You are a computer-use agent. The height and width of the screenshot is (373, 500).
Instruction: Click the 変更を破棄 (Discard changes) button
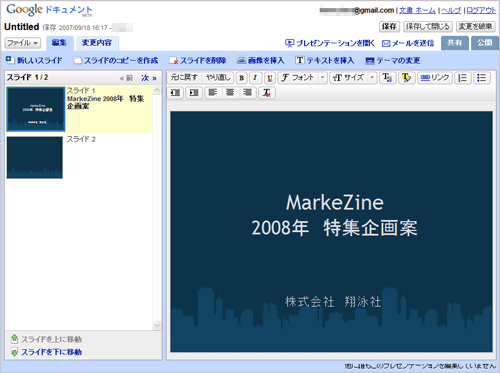(475, 26)
